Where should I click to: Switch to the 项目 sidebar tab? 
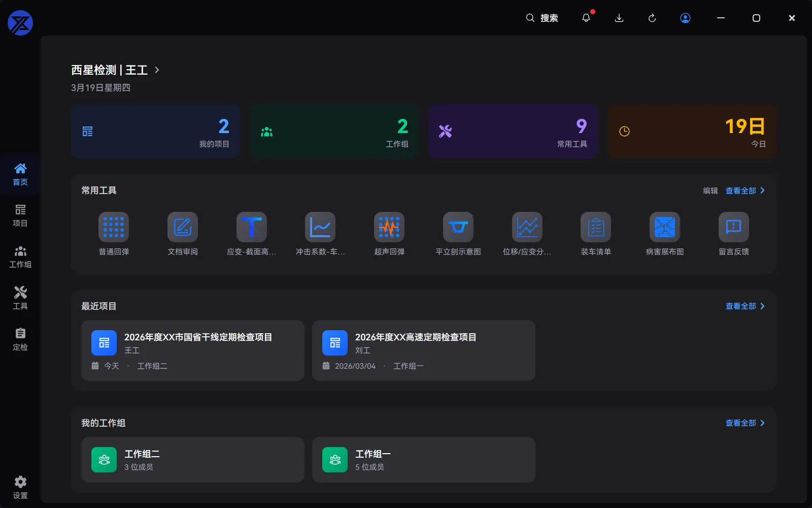20,215
